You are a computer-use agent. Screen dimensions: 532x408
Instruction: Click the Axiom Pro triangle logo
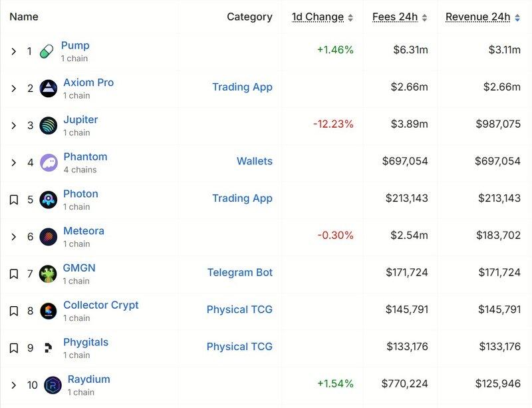[x=48, y=89]
